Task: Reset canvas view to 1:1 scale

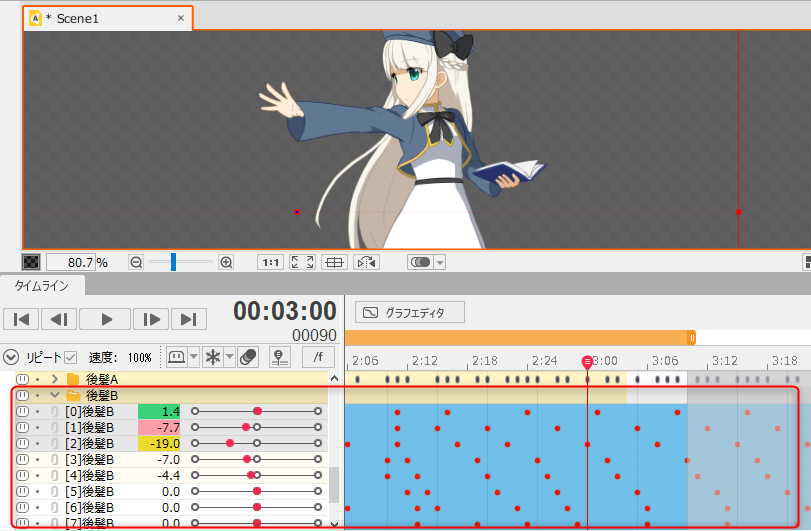Action: pos(270,262)
